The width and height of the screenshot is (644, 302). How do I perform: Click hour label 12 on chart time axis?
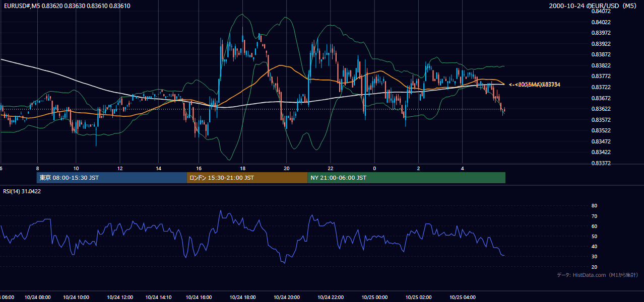coord(120,168)
